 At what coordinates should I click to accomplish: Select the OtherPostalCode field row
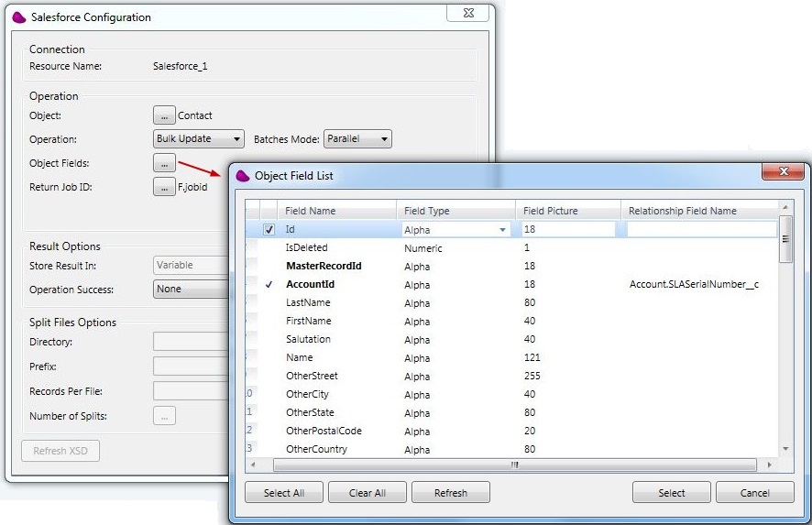pyautogui.click(x=511, y=431)
